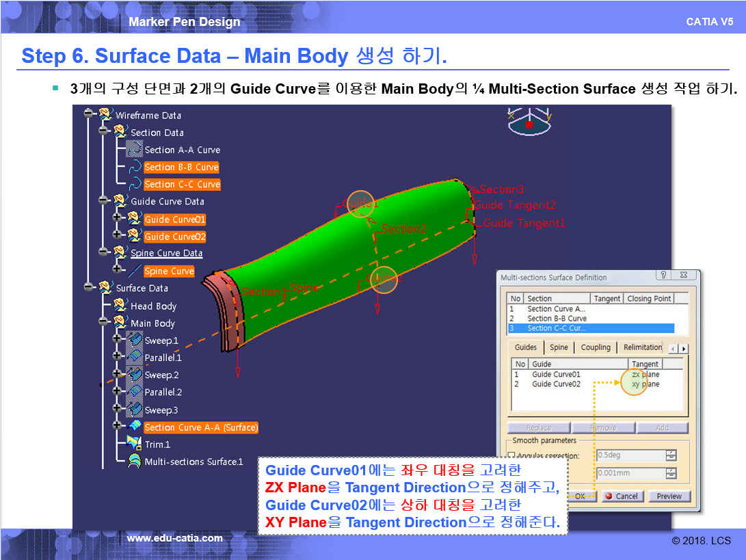Select Guide Curve02 row in Guides list
The image size is (746, 560).
556,384
